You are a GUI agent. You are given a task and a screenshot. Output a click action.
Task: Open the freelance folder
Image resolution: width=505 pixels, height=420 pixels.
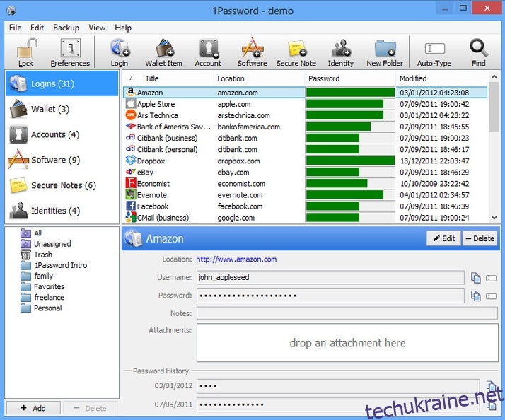(42, 297)
